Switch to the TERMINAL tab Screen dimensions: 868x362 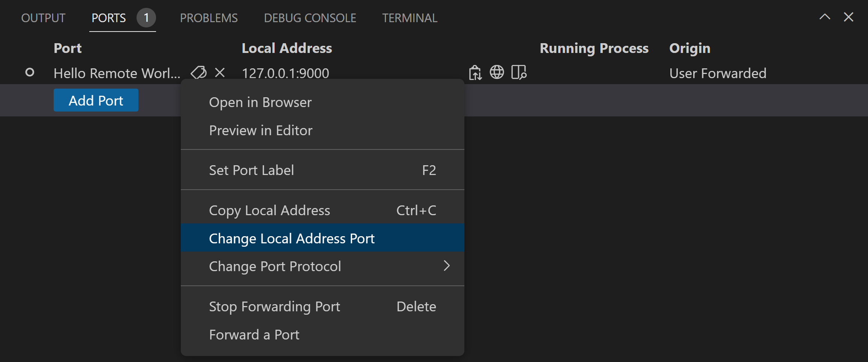(x=410, y=18)
